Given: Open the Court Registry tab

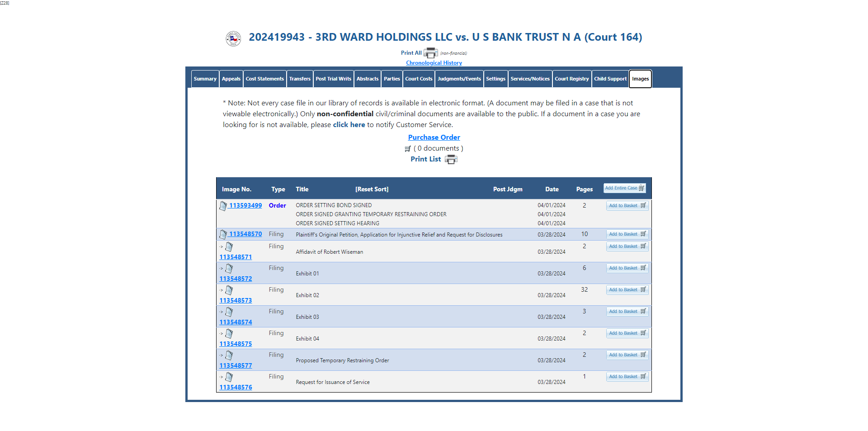Looking at the screenshot, I should pos(572,79).
